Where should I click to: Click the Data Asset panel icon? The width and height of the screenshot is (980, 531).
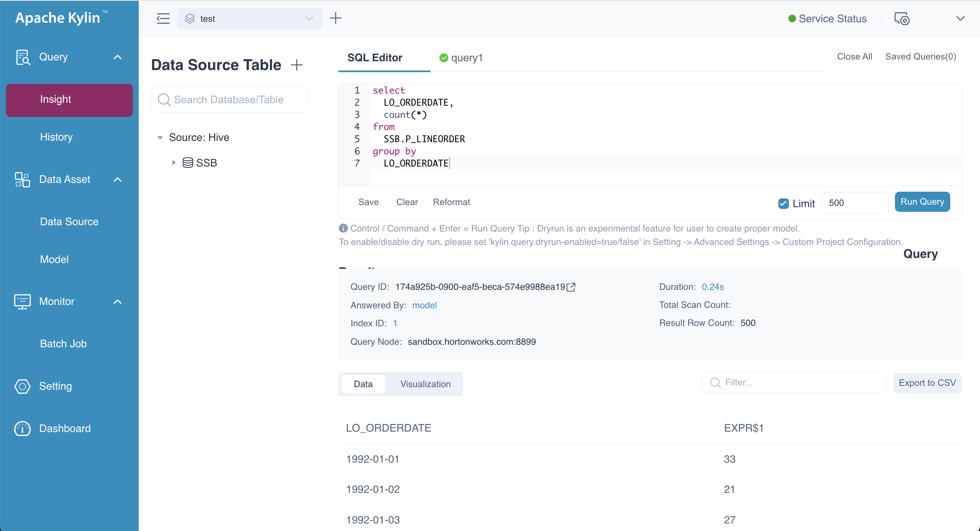(x=21, y=179)
